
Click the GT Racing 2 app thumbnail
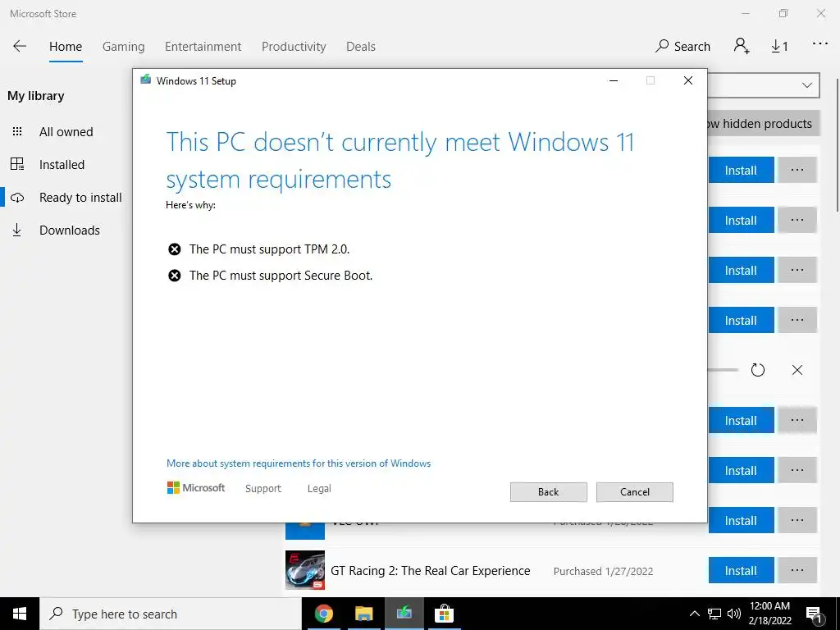click(305, 570)
